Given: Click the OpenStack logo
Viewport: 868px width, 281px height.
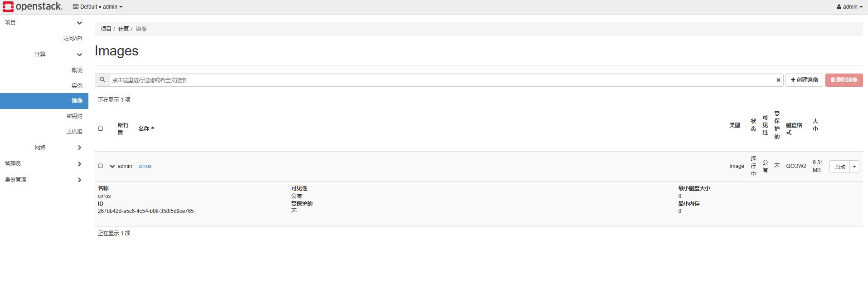Looking at the screenshot, I should (32, 6).
